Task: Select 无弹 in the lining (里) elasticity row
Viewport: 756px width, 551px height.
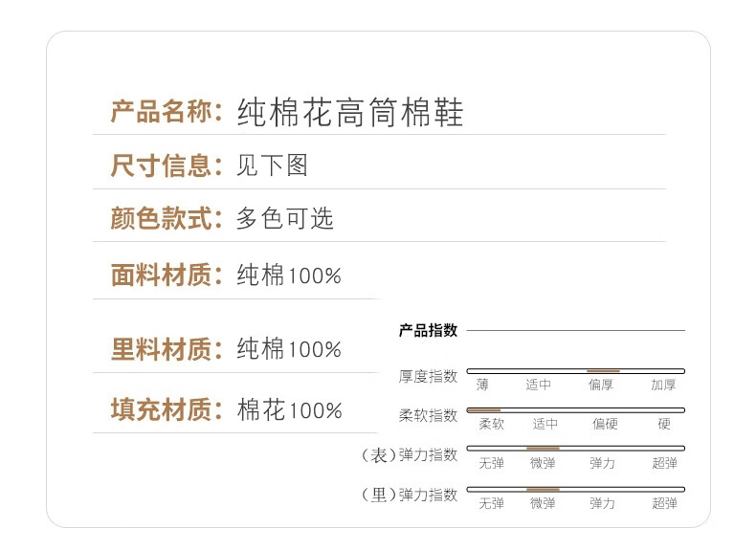Action: 491,503
